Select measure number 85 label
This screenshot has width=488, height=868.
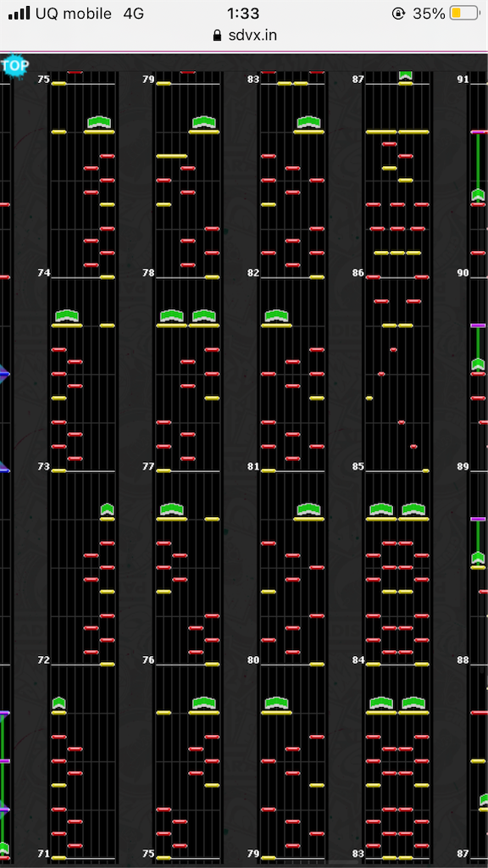(x=358, y=467)
